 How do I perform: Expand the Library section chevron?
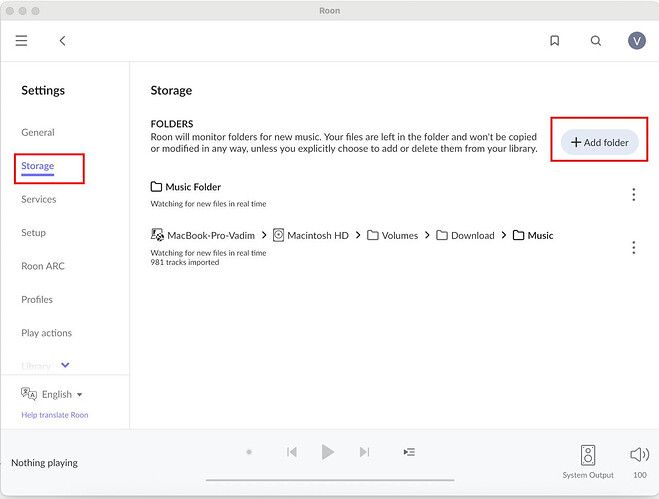coord(65,365)
